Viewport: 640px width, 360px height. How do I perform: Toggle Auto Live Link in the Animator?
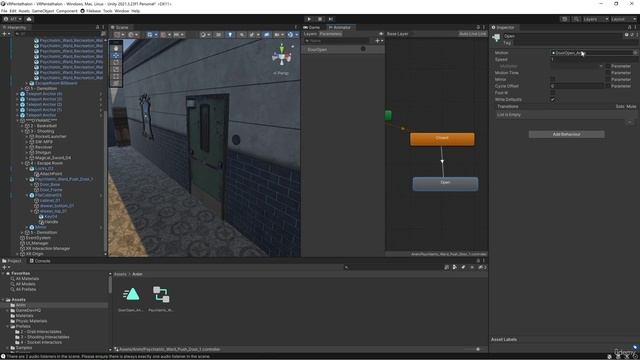473,34
